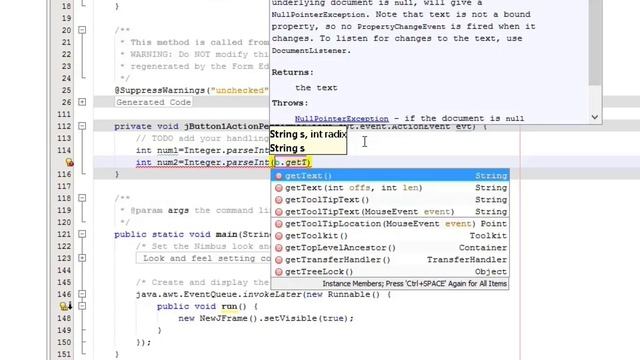Choose getTransferHandler() suggestion

coord(390,260)
